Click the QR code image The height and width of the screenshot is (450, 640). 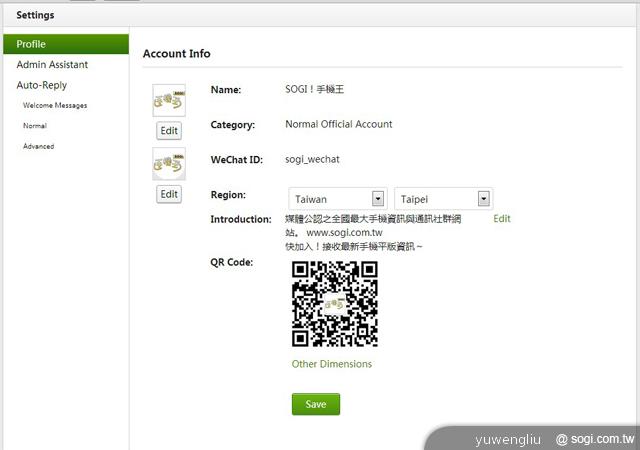(x=335, y=304)
